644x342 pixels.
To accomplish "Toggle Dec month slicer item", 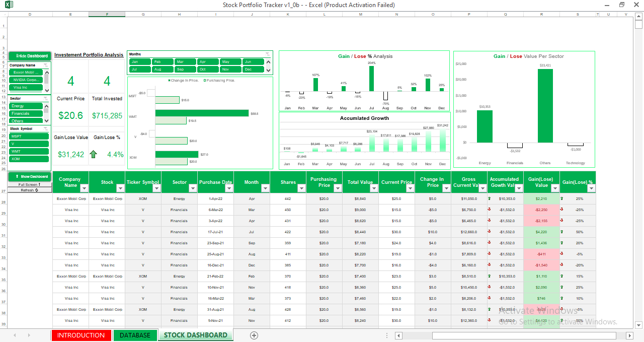I will click(254, 69).
